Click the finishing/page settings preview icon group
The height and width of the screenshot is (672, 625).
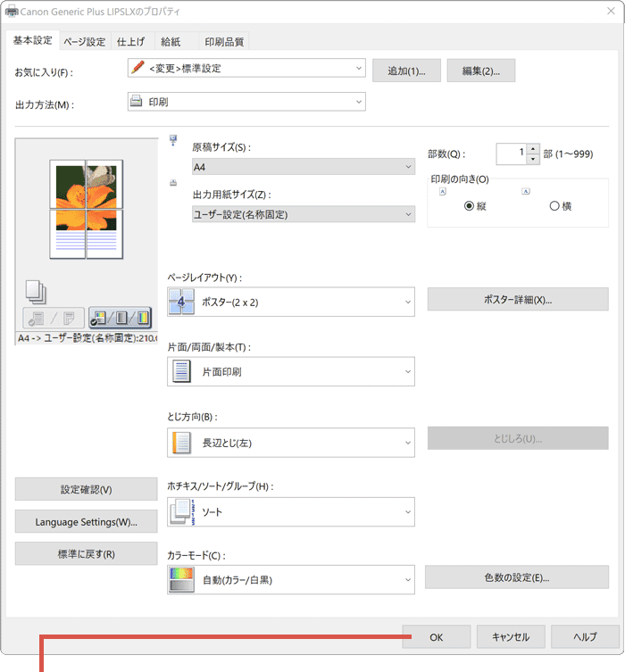tap(54, 318)
